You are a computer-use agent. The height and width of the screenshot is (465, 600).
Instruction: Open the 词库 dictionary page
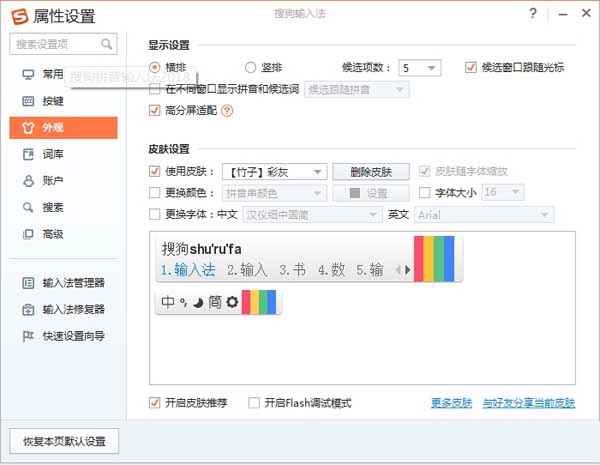(64, 154)
